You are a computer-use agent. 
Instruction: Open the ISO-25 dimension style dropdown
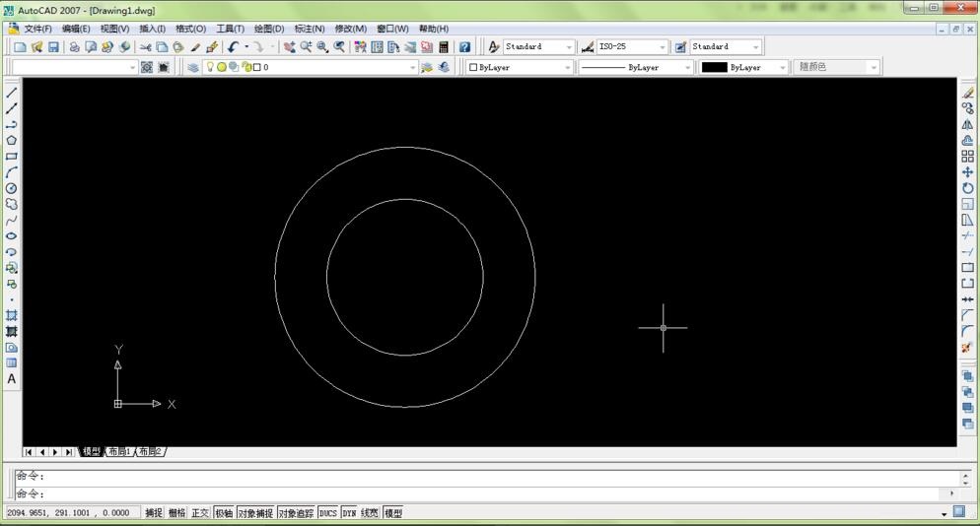pos(662,47)
